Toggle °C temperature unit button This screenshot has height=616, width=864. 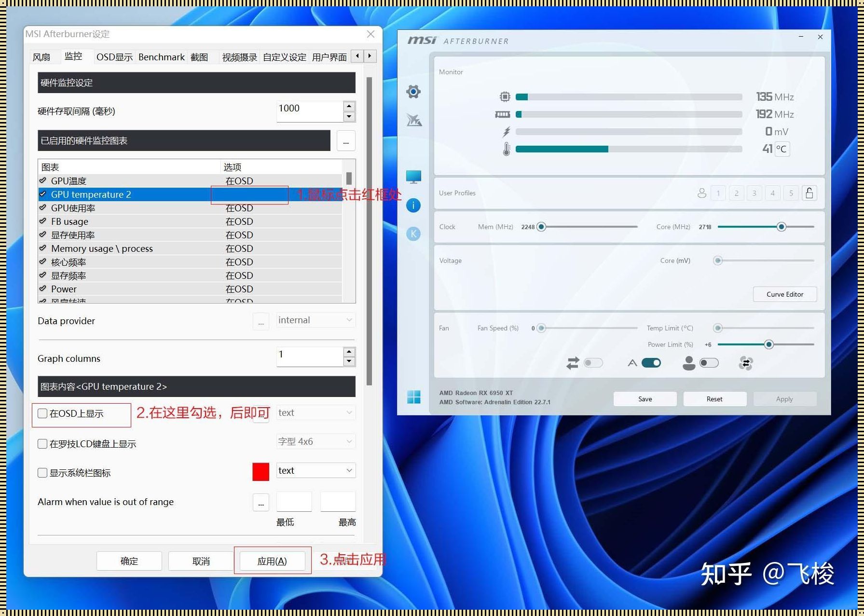[x=782, y=149]
